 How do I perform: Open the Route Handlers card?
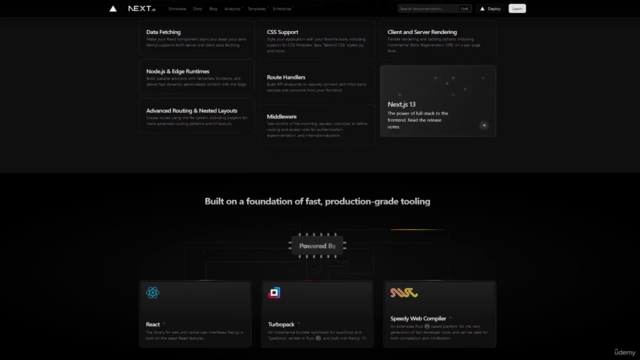pyautogui.click(x=317, y=83)
